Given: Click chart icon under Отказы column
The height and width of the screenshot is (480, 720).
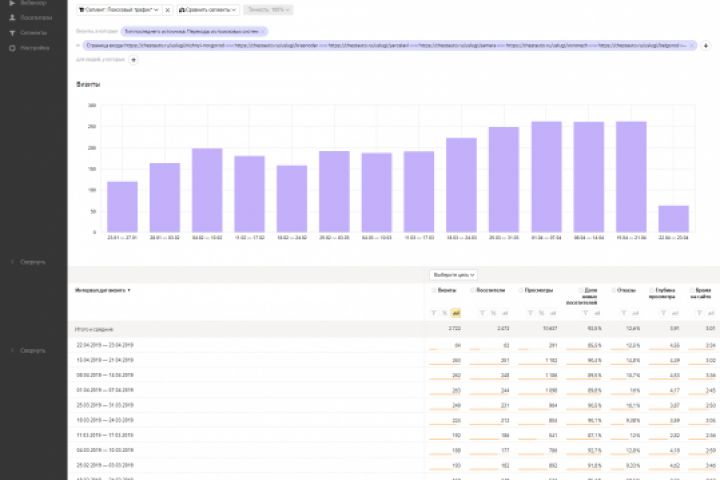Looking at the screenshot, I should (x=635, y=313).
